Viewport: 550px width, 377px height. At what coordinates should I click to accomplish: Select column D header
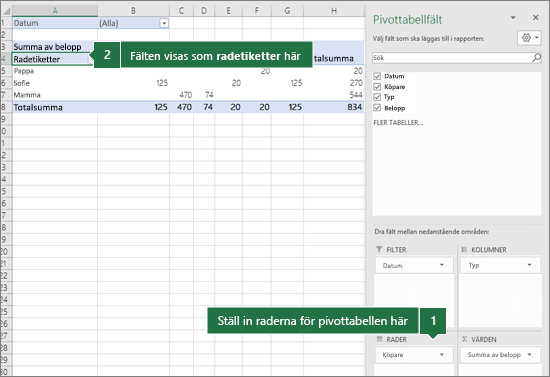(x=204, y=11)
